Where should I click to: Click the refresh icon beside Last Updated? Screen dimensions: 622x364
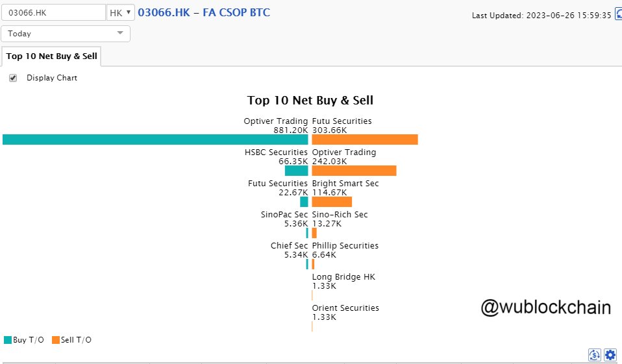point(619,14)
